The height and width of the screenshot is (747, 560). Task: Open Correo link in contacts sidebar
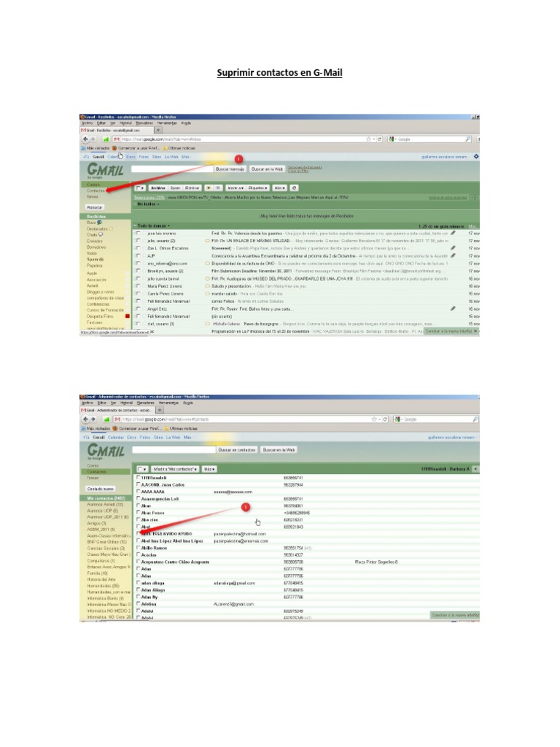point(93,465)
